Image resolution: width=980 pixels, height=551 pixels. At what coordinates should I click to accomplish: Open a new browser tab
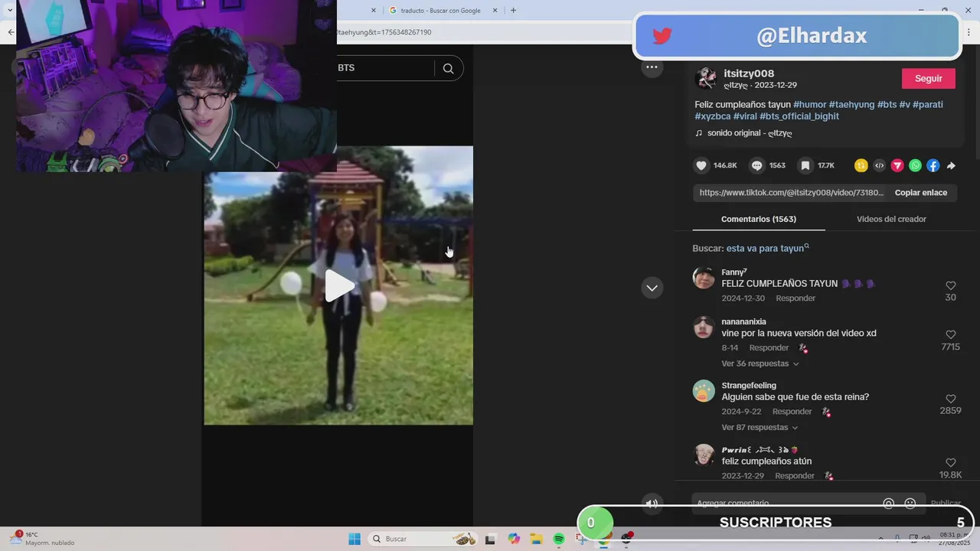513,11
